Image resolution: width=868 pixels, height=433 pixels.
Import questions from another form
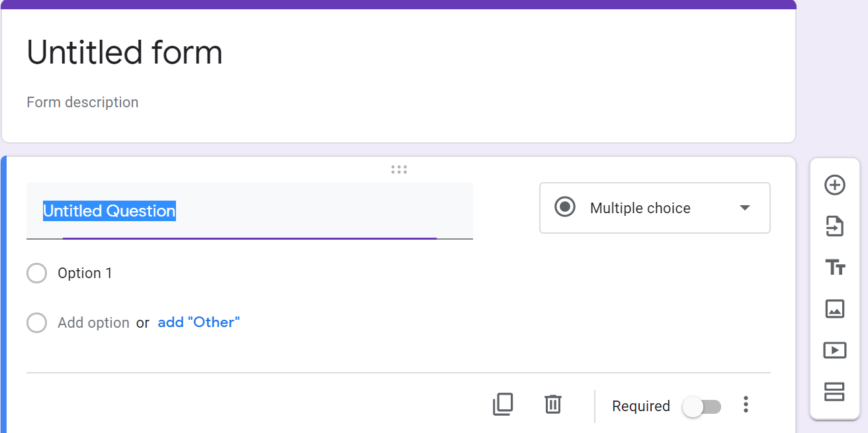click(x=834, y=226)
